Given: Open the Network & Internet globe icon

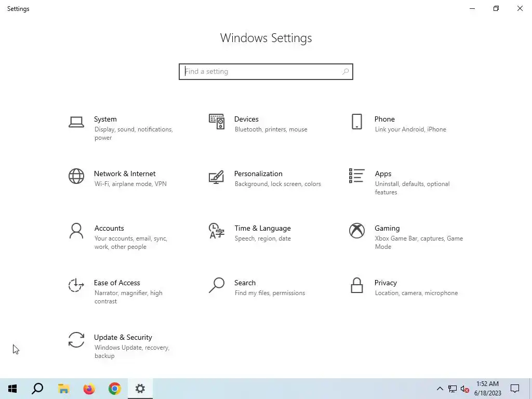Looking at the screenshot, I should 76,176.
